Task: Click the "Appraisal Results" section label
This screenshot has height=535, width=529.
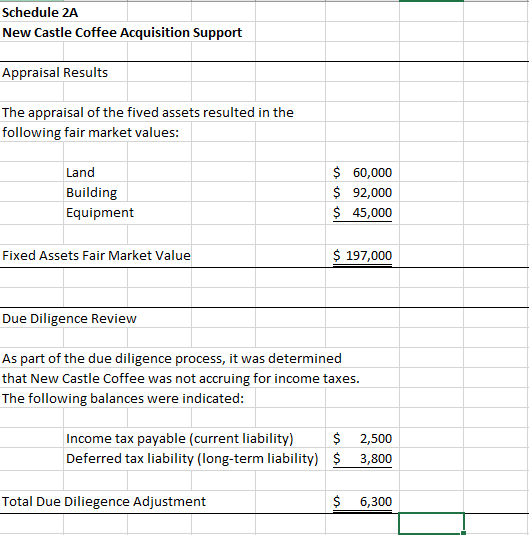Action: 55,73
